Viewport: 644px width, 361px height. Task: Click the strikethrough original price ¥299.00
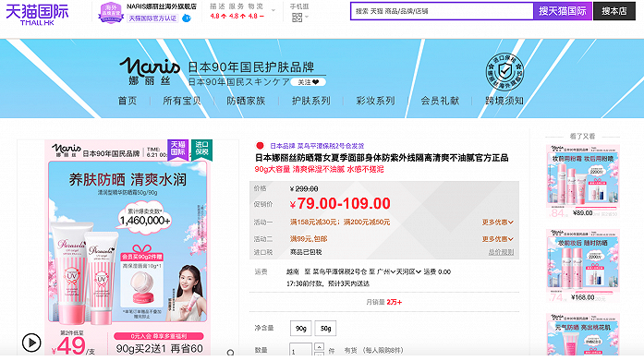tap(304, 188)
